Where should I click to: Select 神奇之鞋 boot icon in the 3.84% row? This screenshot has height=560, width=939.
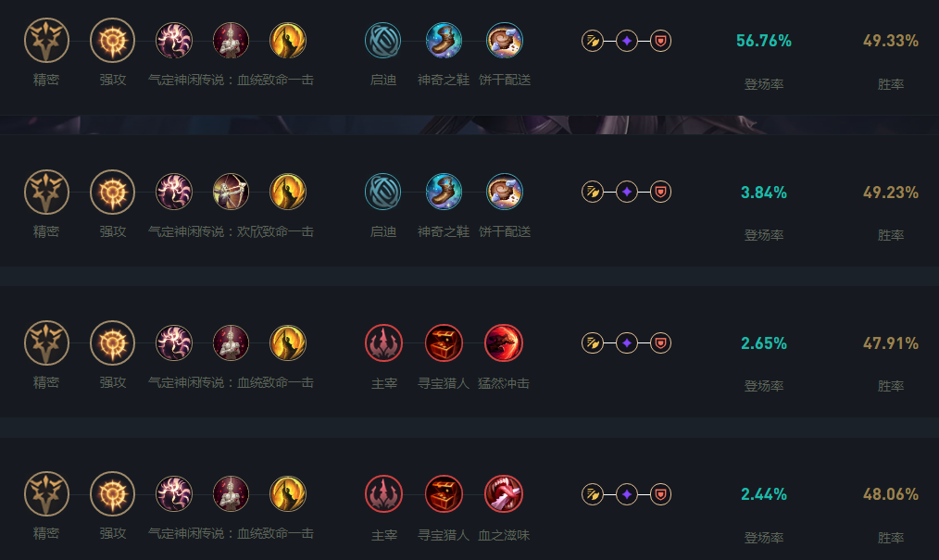pyautogui.click(x=444, y=192)
